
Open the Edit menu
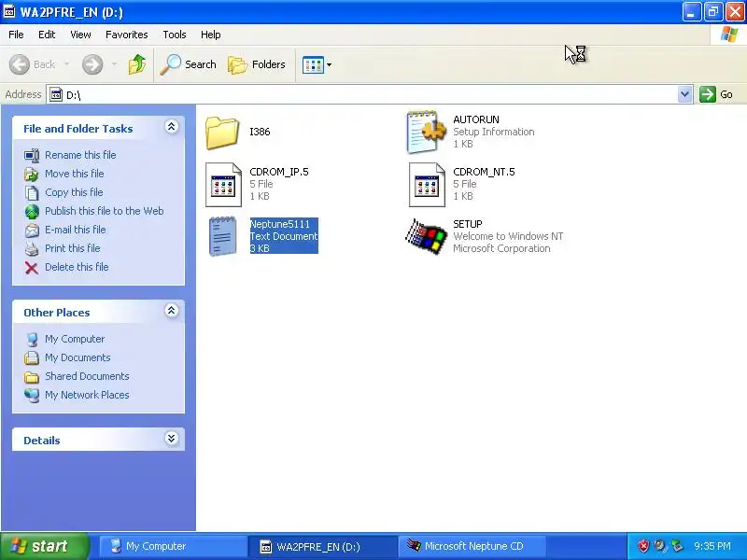47,35
